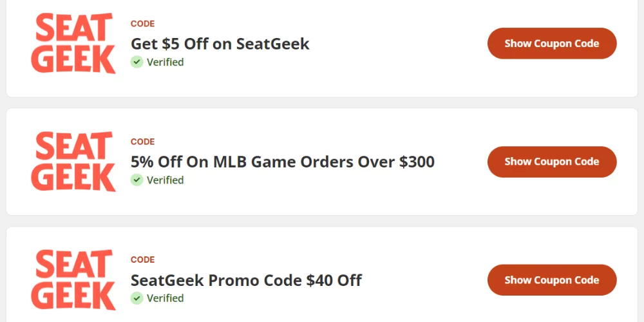
Task: Click the Verified text under the $40 Off promo
Action: (x=165, y=298)
